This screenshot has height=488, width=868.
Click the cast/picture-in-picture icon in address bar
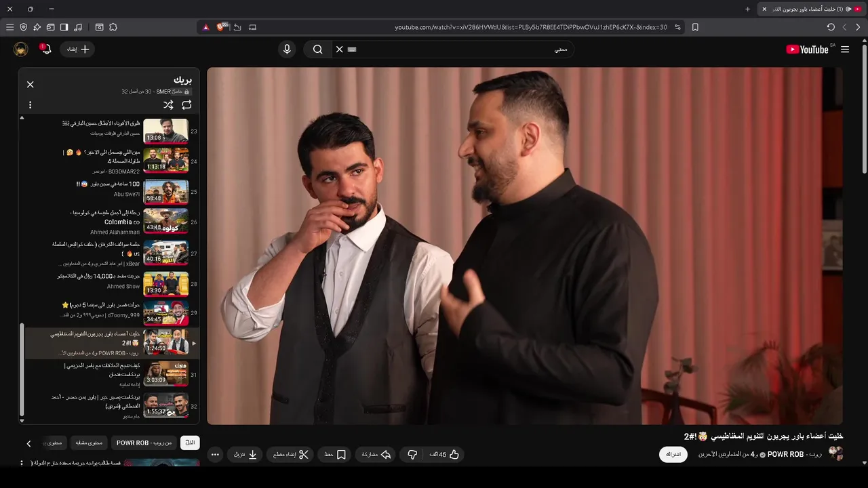click(253, 27)
